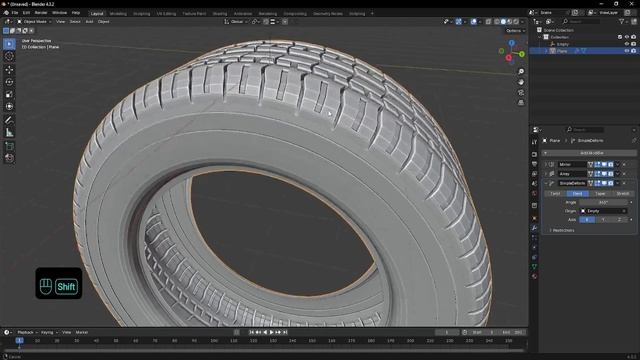Toggle visibility eye of Collection

627,37
